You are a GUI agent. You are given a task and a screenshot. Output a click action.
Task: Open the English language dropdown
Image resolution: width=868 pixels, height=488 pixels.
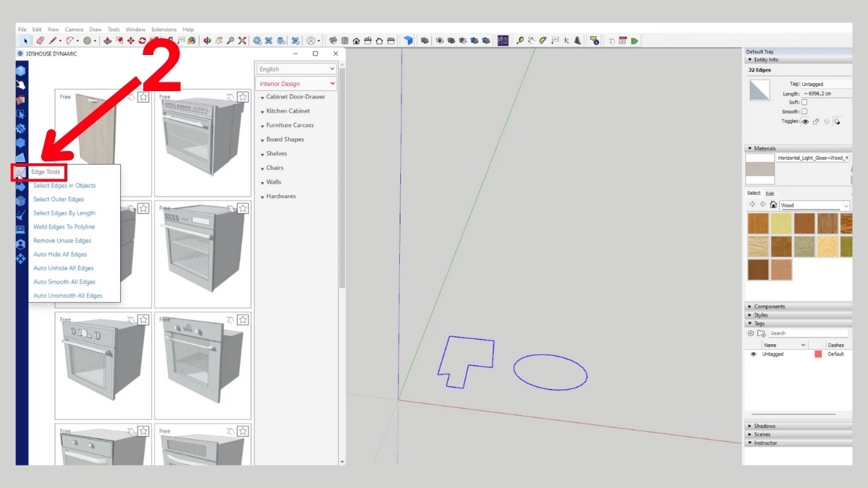(297, 68)
